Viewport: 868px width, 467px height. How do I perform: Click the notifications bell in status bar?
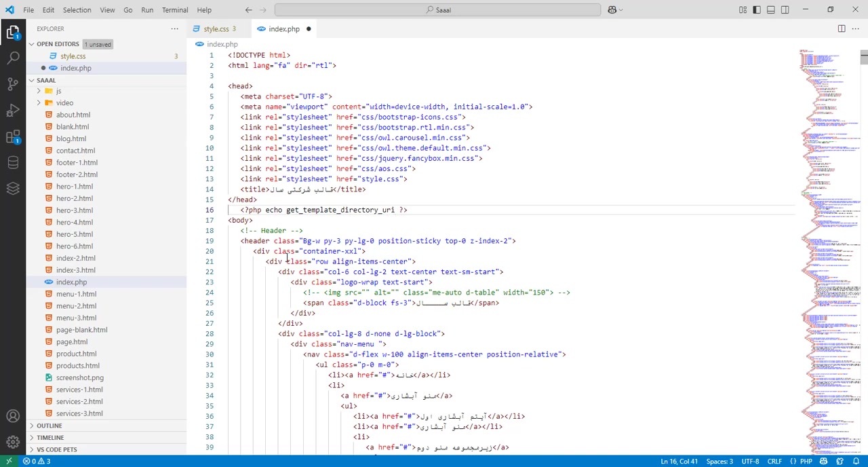tap(856, 462)
